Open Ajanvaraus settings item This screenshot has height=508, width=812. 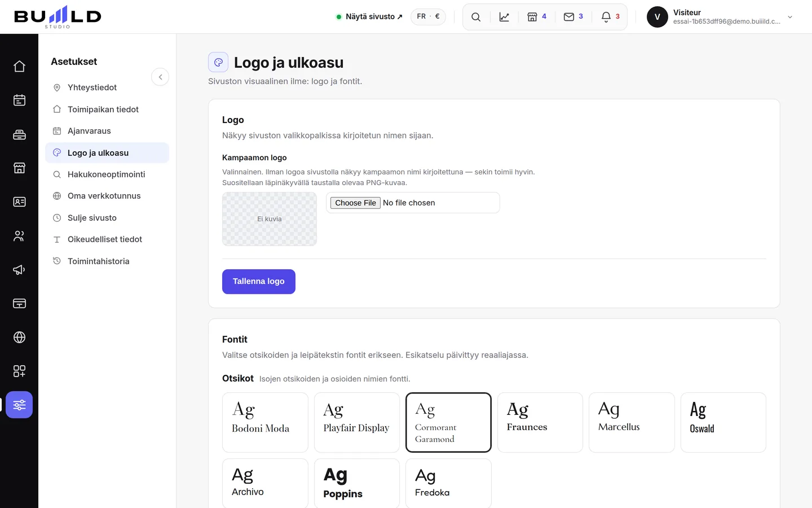pyautogui.click(x=107, y=131)
